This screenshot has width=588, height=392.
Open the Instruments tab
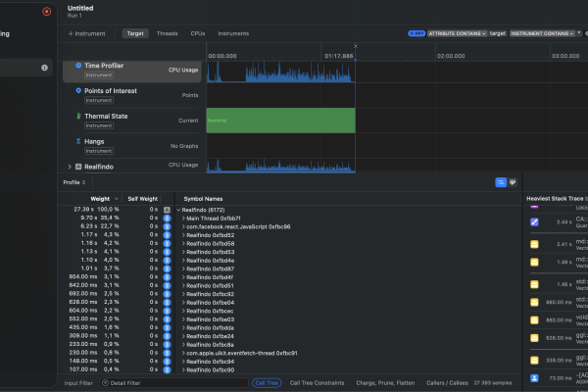pyautogui.click(x=233, y=33)
